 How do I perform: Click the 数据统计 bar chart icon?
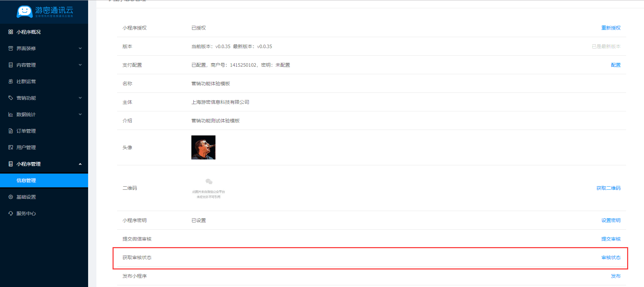click(11, 114)
